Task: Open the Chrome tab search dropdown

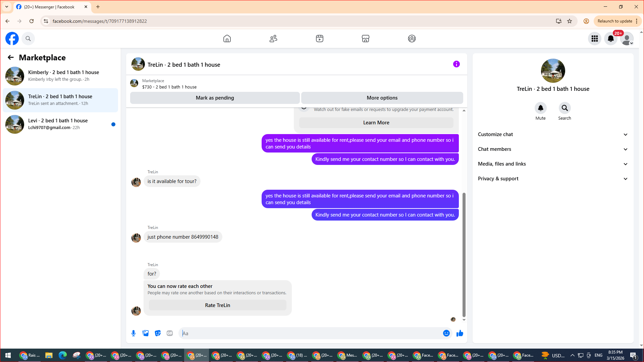Action: tap(7, 7)
